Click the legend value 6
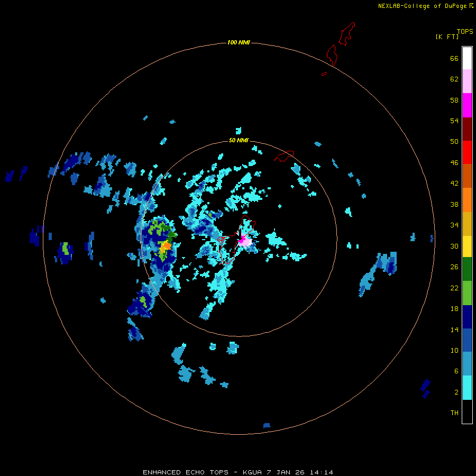Image resolution: width=476 pixels, height=476 pixels. [456, 371]
